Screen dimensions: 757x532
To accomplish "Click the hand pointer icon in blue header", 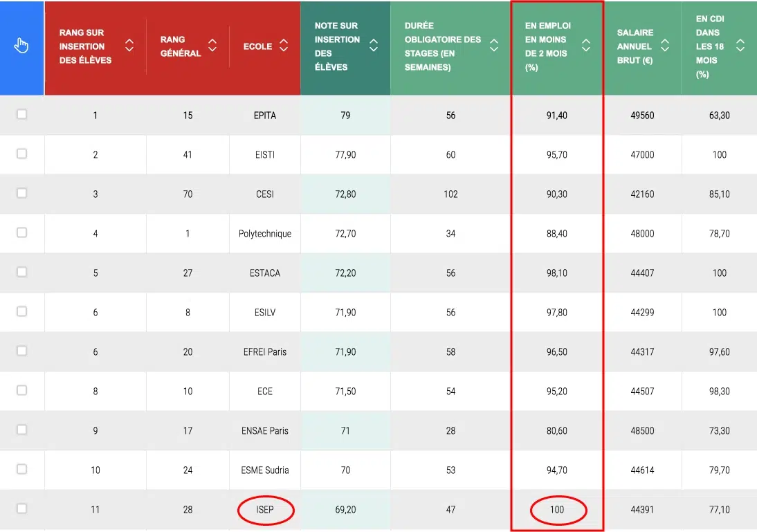I will tap(21, 46).
